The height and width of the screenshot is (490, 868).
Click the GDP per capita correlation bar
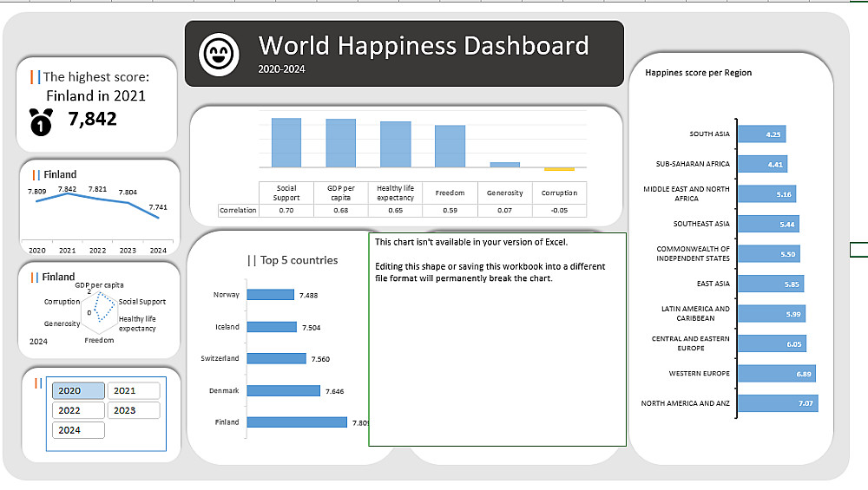point(340,143)
